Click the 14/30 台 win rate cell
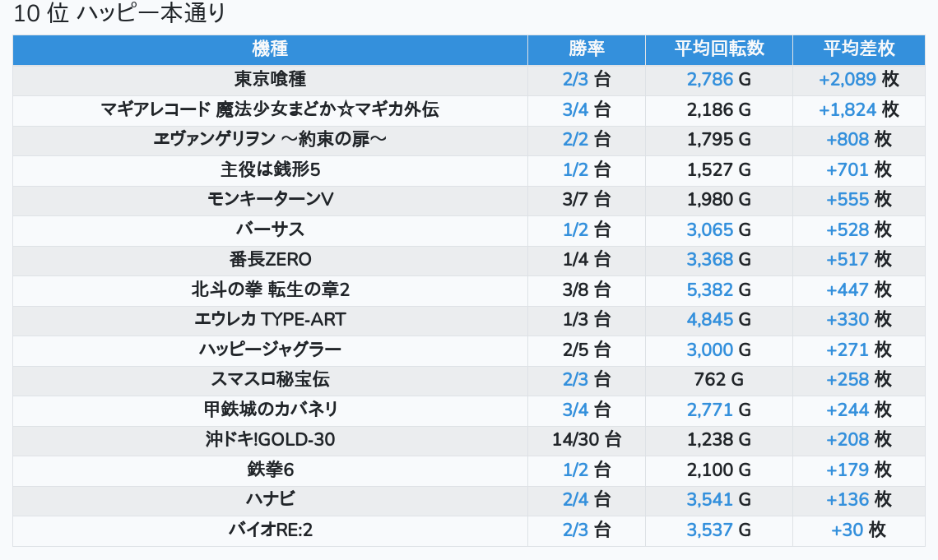938x560 pixels. [586, 440]
